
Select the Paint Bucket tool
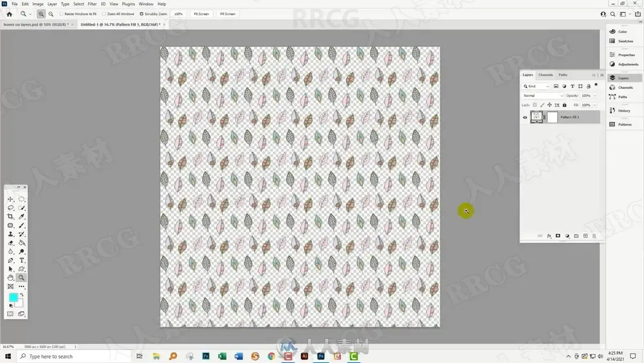tap(21, 243)
